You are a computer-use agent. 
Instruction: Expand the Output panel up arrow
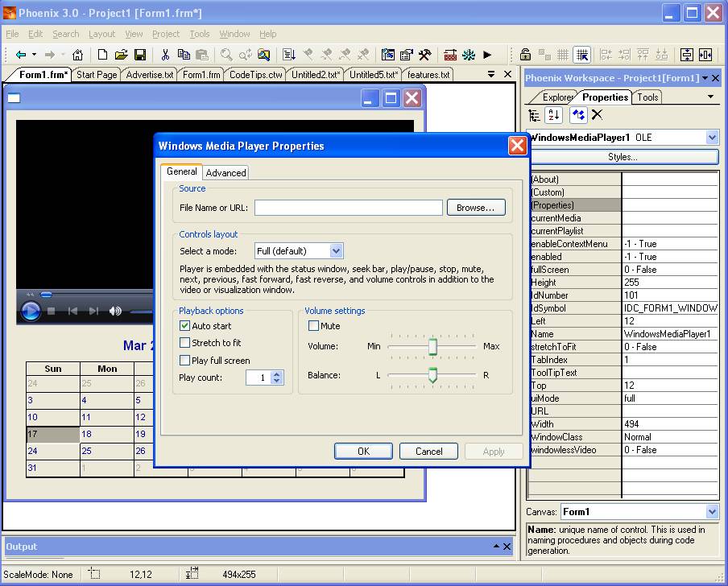tap(496, 546)
